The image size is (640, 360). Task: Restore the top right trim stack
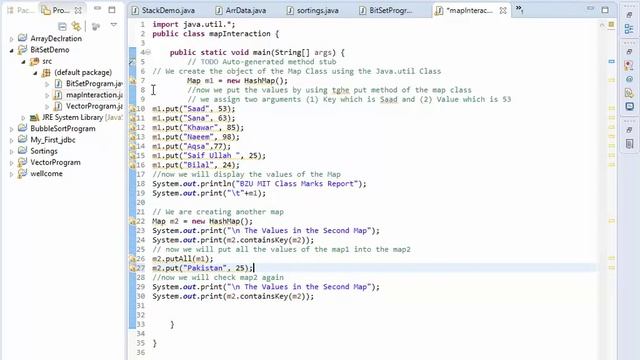tap(629, 15)
